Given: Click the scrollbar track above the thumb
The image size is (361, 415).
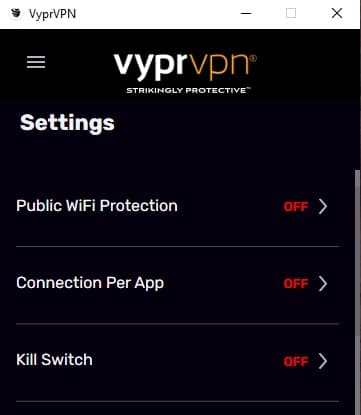Looking at the screenshot, I should (358, 133).
